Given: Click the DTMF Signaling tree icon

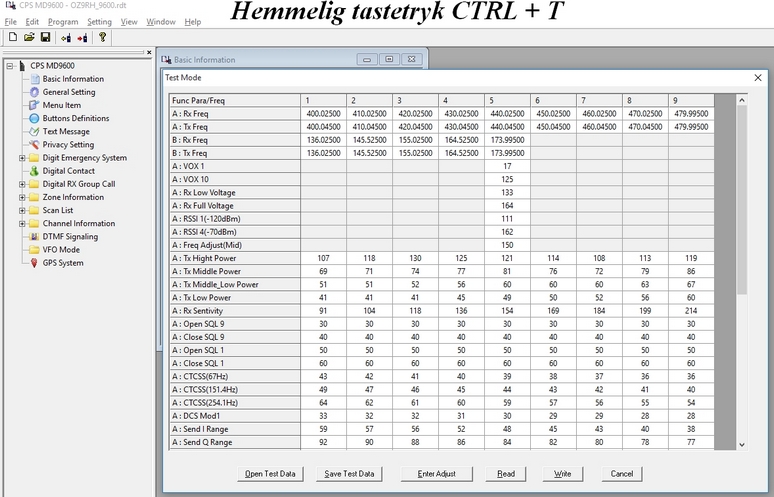Looking at the screenshot, I should [34, 237].
